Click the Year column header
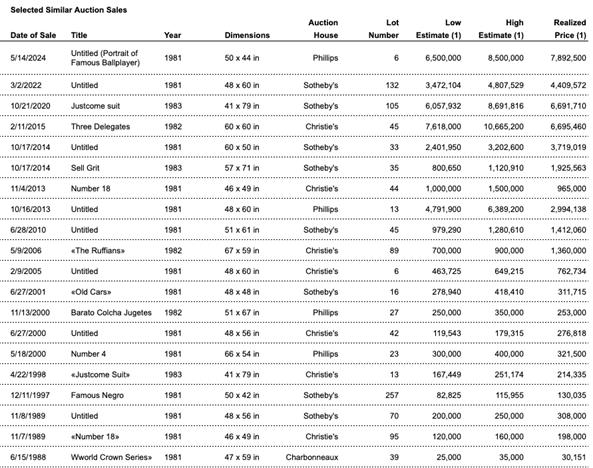Image resolution: width=593 pixels, height=468 pixels. [172, 35]
